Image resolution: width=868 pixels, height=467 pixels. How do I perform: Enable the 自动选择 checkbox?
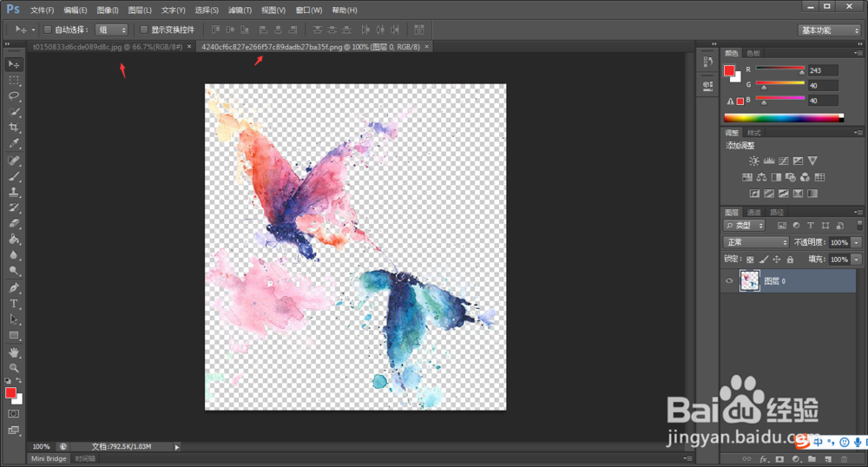48,30
